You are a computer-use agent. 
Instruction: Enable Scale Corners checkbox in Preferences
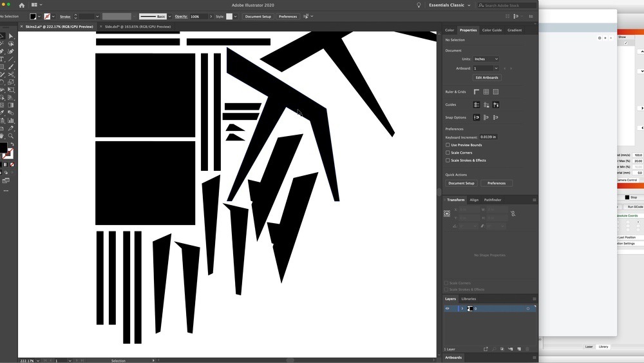pos(448,153)
